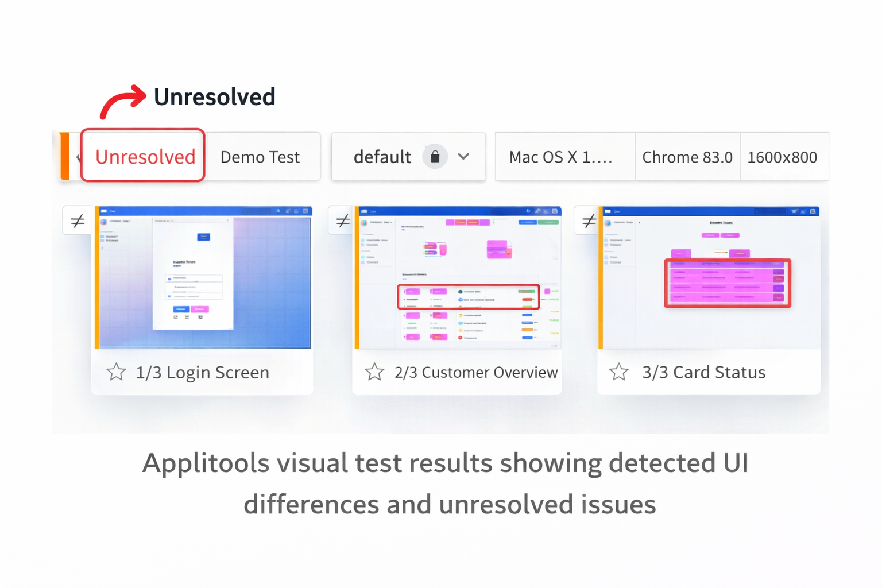Click the 3/3 Card Status step label
Viewport: 882px width, 588px height.
click(704, 372)
